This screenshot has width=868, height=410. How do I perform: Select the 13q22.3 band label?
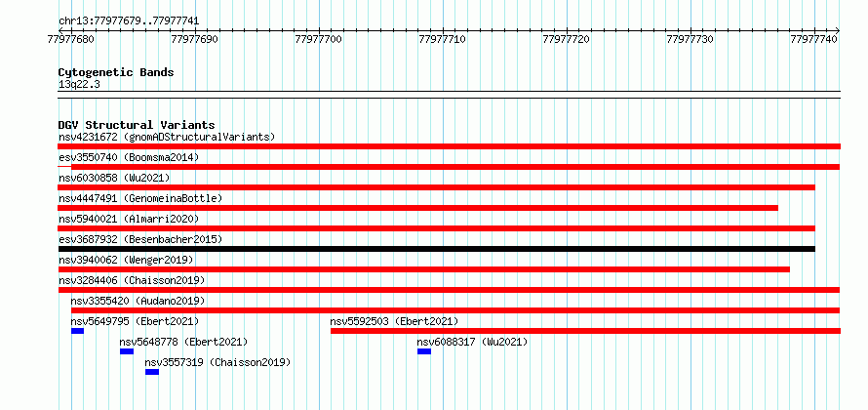click(79, 84)
